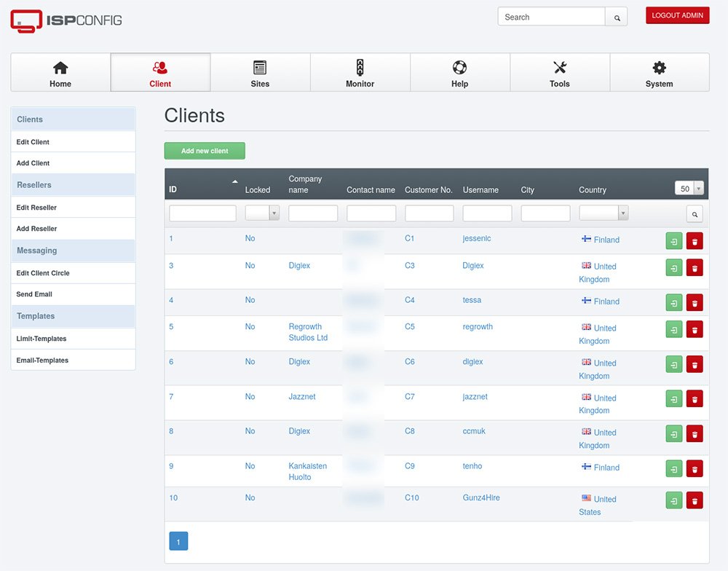Click the Add new client button
Viewport: 728px width, 571px height.
pos(205,151)
